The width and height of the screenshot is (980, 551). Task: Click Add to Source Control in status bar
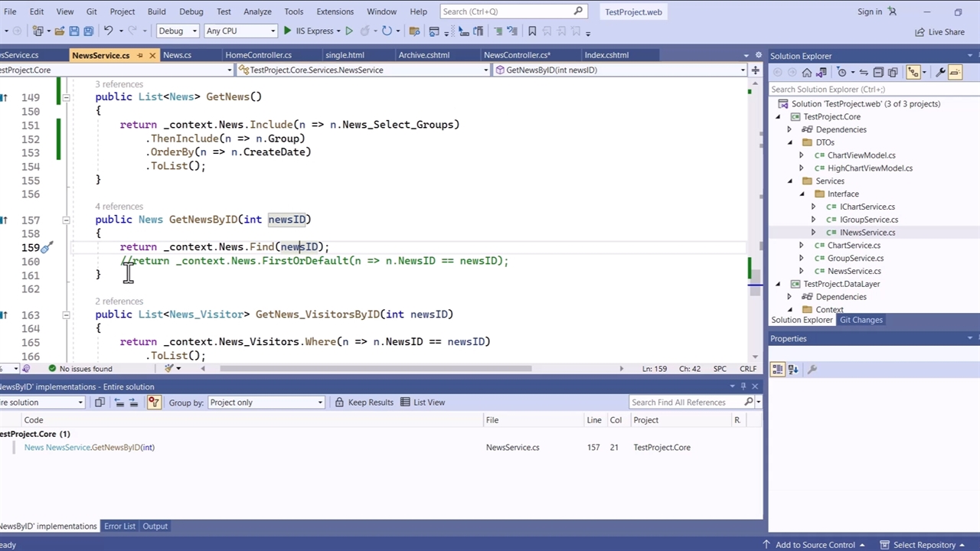pyautogui.click(x=815, y=545)
